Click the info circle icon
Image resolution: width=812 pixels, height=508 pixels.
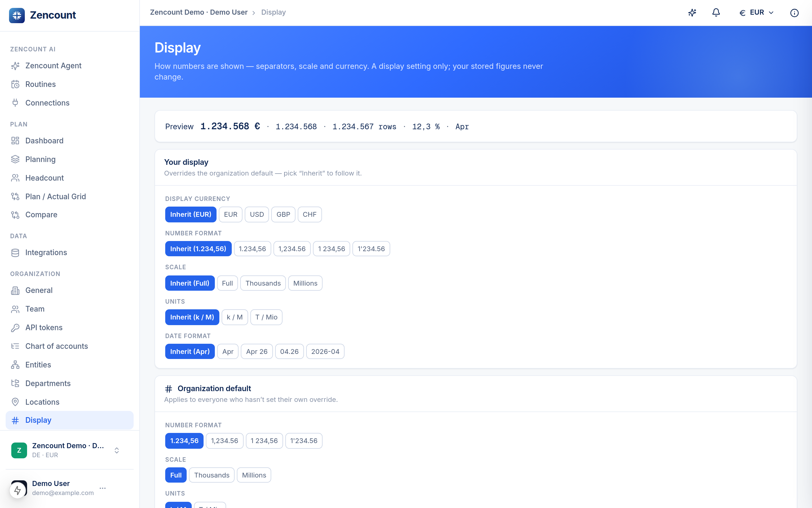point(794,13)
